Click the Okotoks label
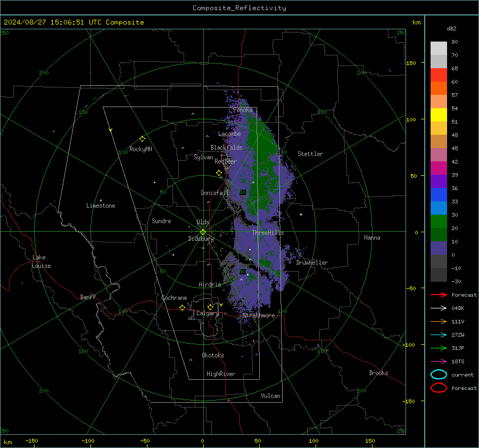Screen dimensions: 479x448 click(x=213, y=355)
